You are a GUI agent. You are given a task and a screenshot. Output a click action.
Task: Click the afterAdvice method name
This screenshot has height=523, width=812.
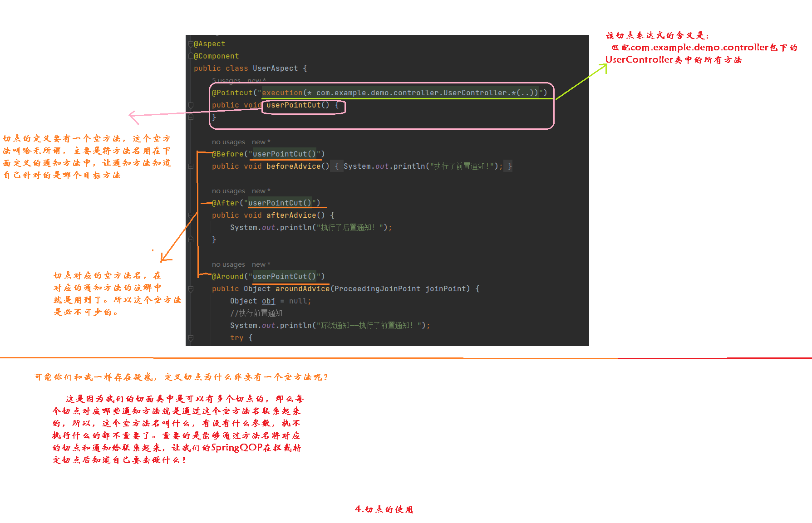(291, 215)
